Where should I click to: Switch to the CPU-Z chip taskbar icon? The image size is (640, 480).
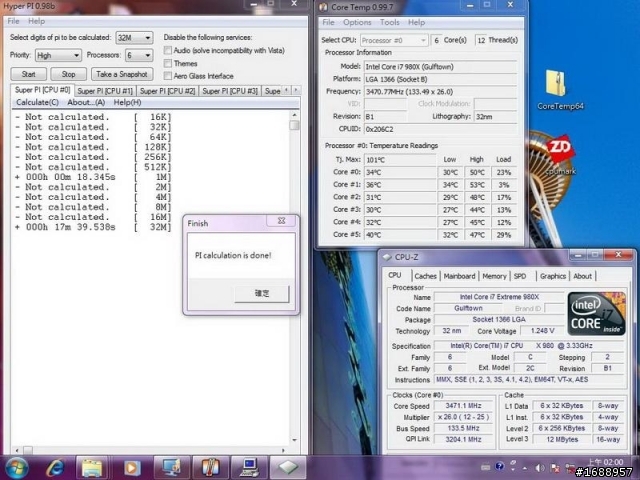pyautogui.click(x=288, y=468)
